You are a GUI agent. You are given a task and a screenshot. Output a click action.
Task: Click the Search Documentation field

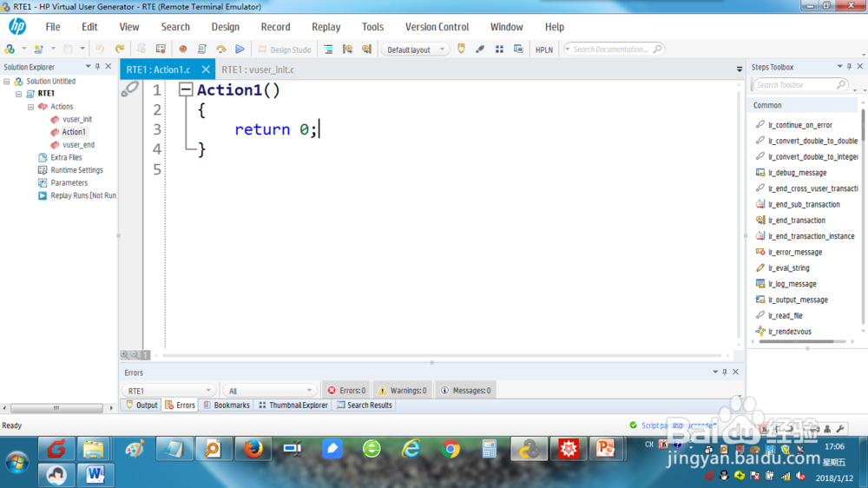click(614, 49)
